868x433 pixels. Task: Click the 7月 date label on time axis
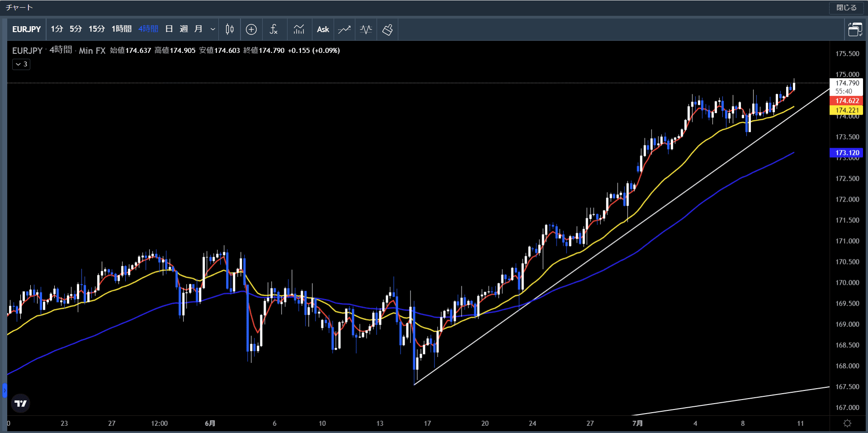[637, 423]
